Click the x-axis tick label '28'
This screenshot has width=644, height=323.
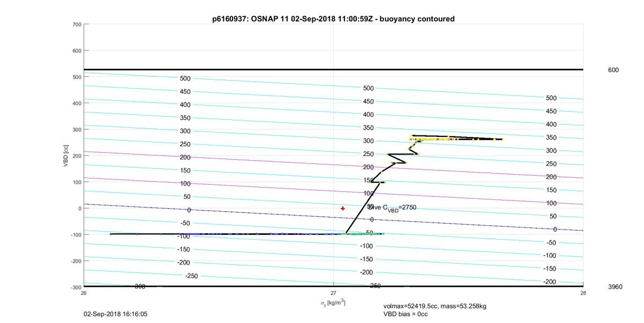coord(583,293)
